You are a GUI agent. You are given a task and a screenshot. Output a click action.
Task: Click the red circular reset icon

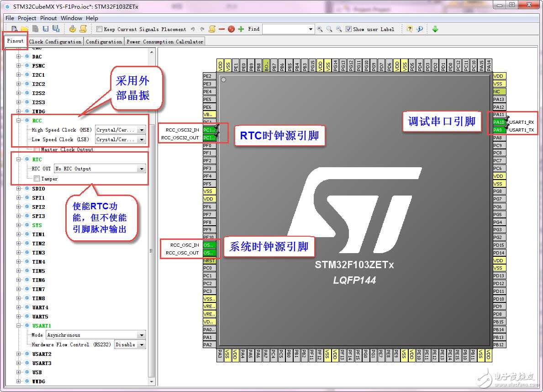[232, 29]
